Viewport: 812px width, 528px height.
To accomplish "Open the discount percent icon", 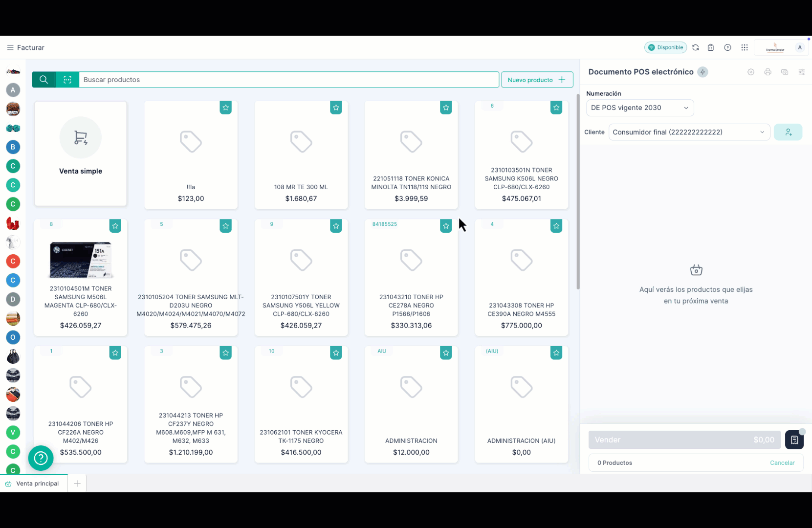I will (x=751, y=72).
